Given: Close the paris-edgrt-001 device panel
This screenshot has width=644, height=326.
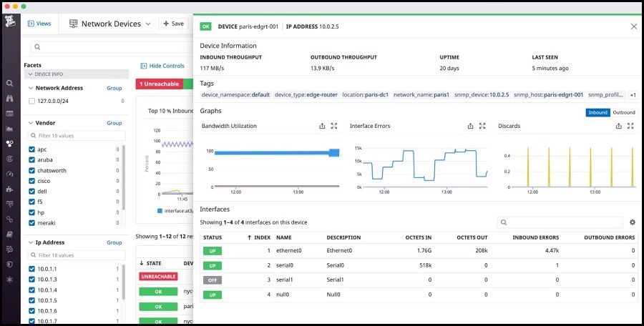Looking at the screenshot, I should [633, 26].
